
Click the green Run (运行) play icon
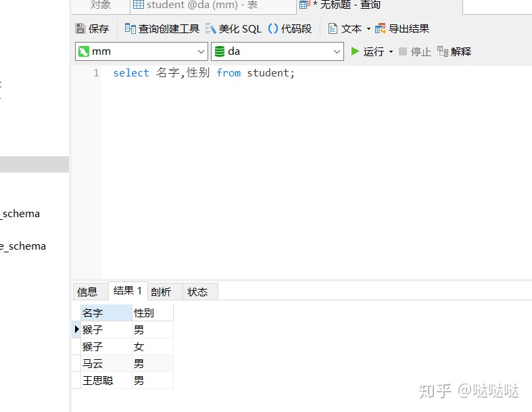pos(356,51)
